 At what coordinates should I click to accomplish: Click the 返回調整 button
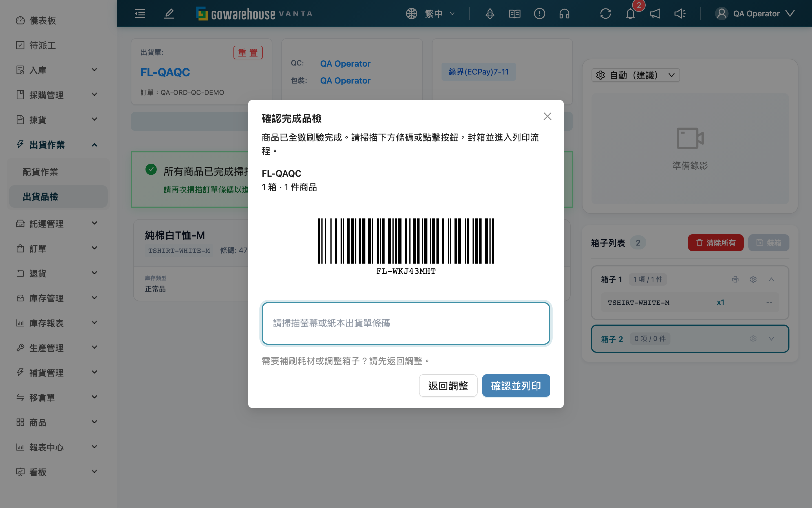[448, 386]
